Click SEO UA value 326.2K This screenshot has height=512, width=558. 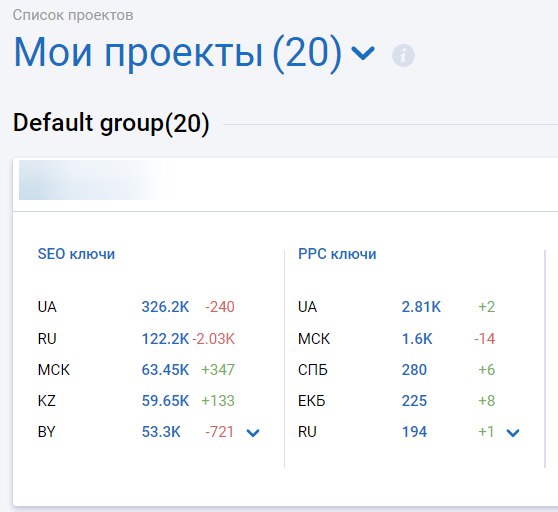165,307
